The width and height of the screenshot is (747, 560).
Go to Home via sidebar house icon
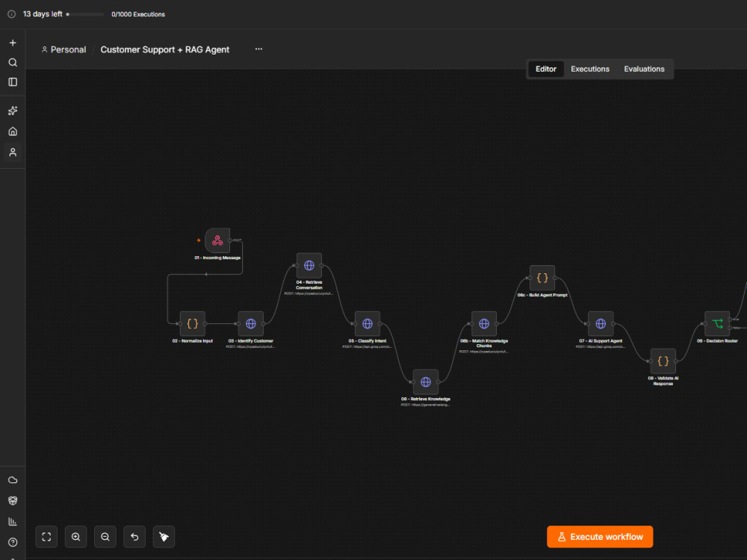[13, 131]
